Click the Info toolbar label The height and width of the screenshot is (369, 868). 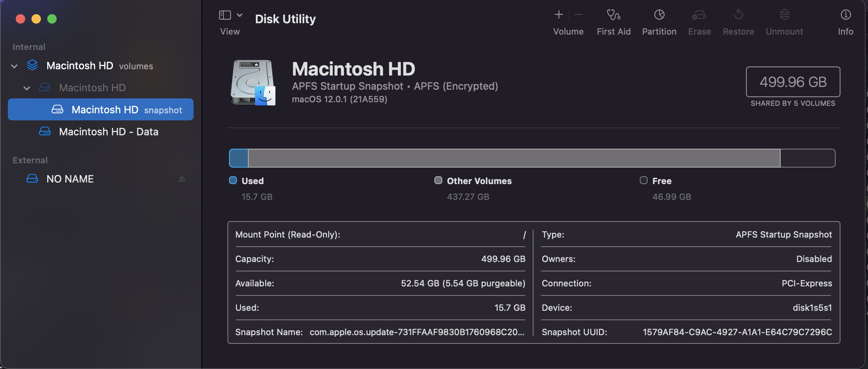pyautogui.click(x=846, y=31)
